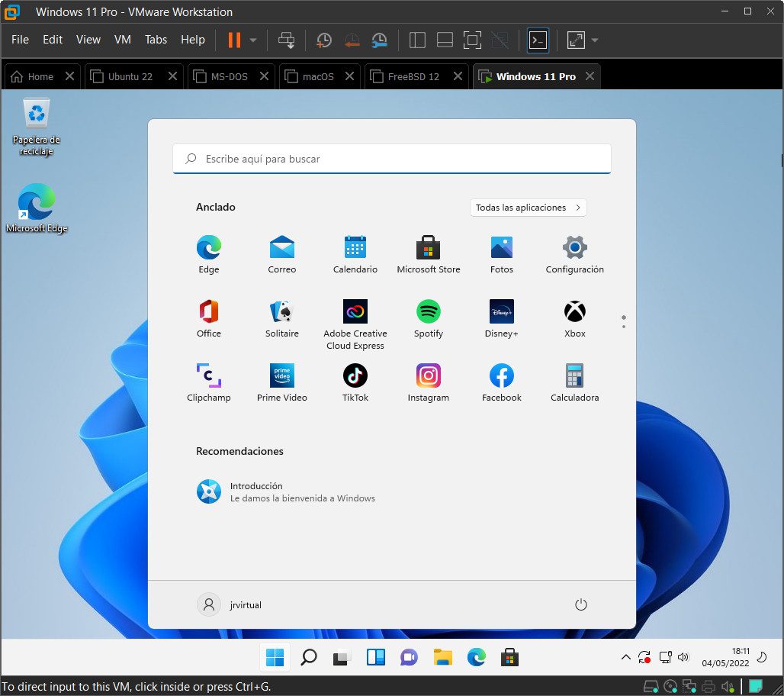The width and height of the screenshot is (784, 696).
Task: Pause the virtual machine from VMware toolbar
Action: coord(234,40)
